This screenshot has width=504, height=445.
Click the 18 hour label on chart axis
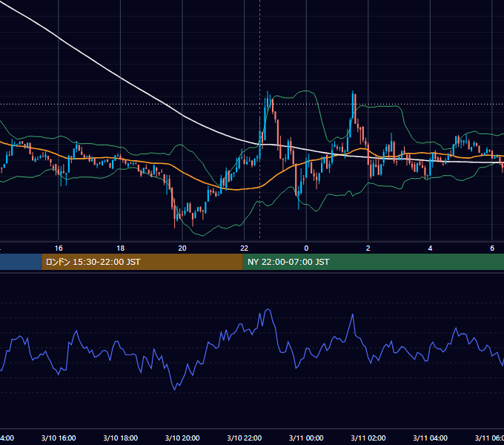click(121, 248)
